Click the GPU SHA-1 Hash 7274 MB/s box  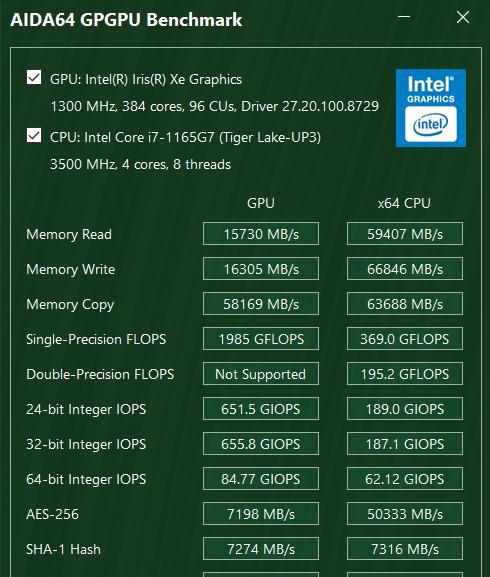click(x=261, y=549)
